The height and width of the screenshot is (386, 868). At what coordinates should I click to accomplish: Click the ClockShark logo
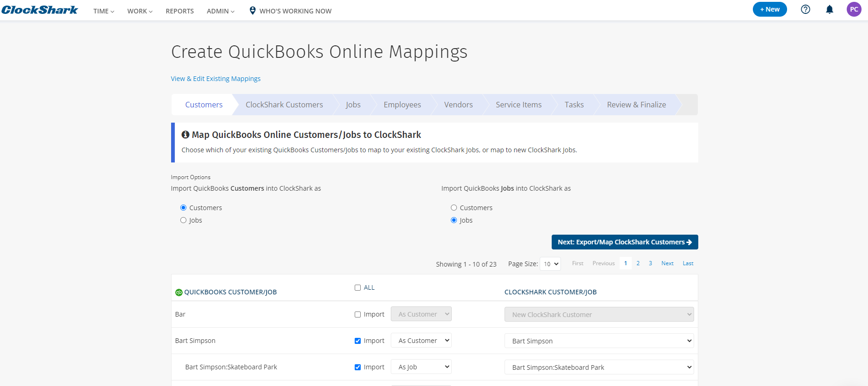40,10
